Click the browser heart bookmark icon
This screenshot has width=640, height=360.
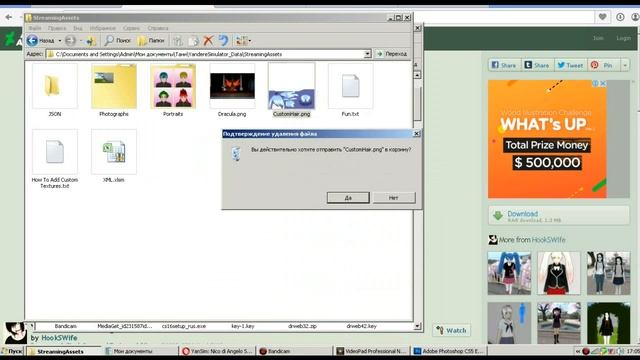(x=602, y=17)
